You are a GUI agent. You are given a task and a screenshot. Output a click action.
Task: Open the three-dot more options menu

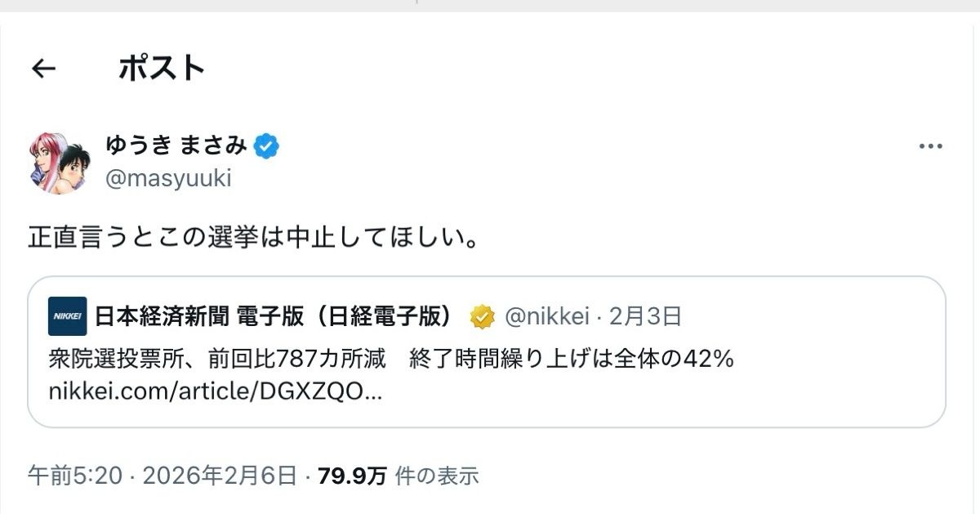point(931,147)
